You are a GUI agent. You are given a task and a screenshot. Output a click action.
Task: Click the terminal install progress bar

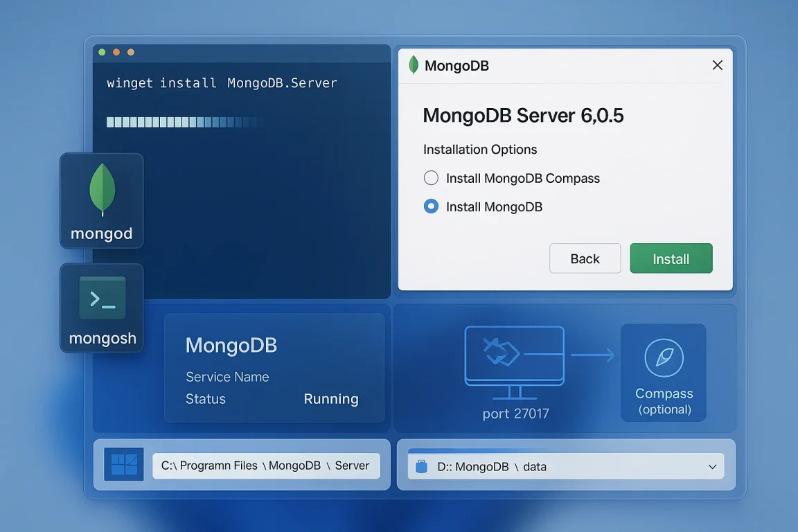click(x=183, y=122)
